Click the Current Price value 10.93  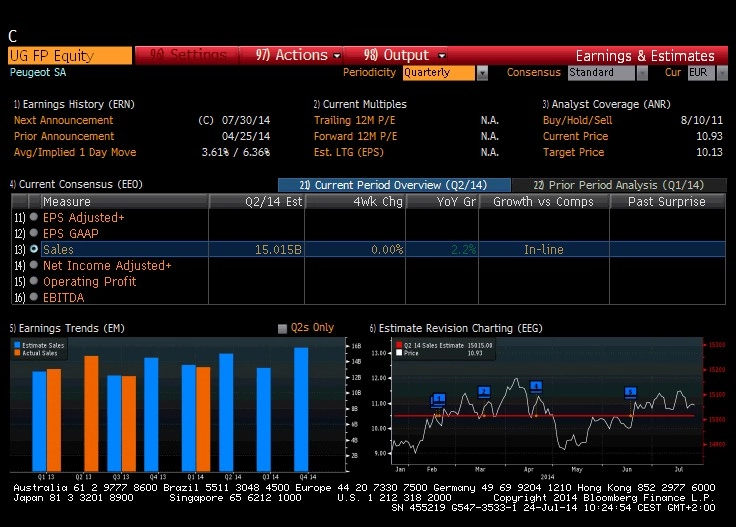tap(709, 136)
